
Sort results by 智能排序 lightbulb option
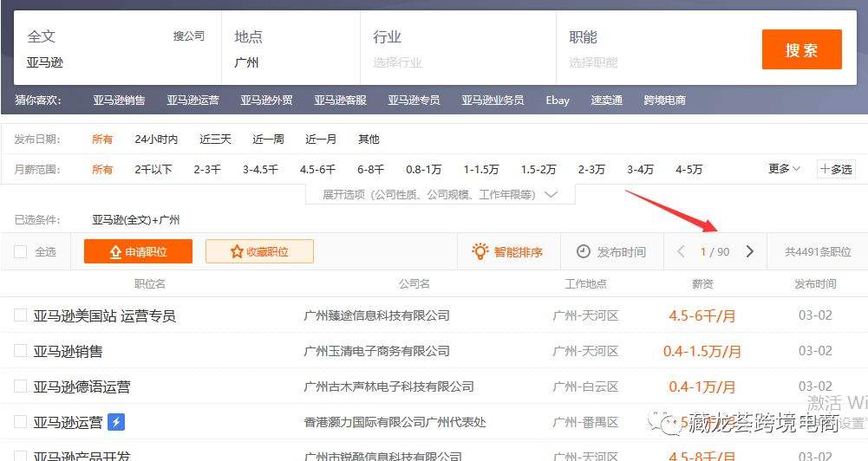click(507, 252)
